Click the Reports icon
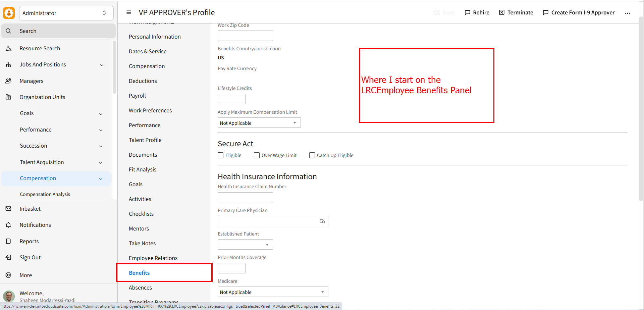Image resolution: width=644 pixels, height=310 pixels. [9, 241]
